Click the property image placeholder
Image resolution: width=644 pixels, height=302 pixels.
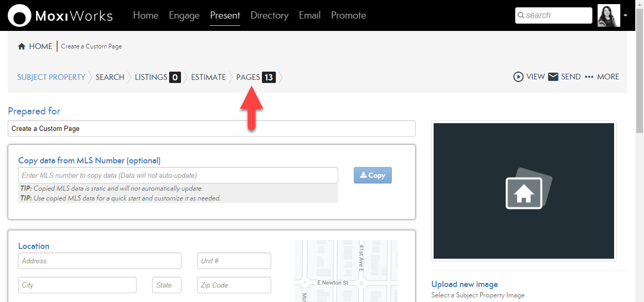click(524, 191)
